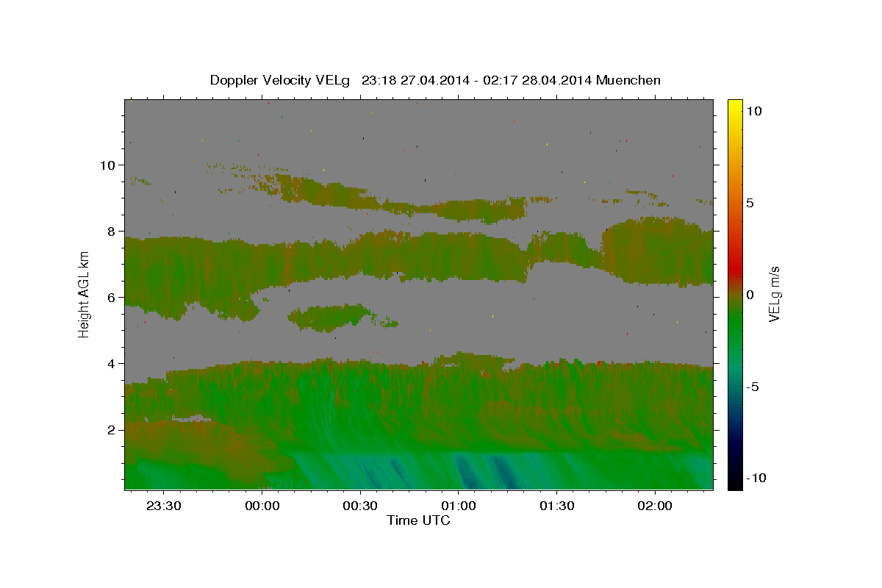Click the '01:30' time tick label
This screenshot has width=882, height=588.
pyautogui.click(x=556, y=506)
